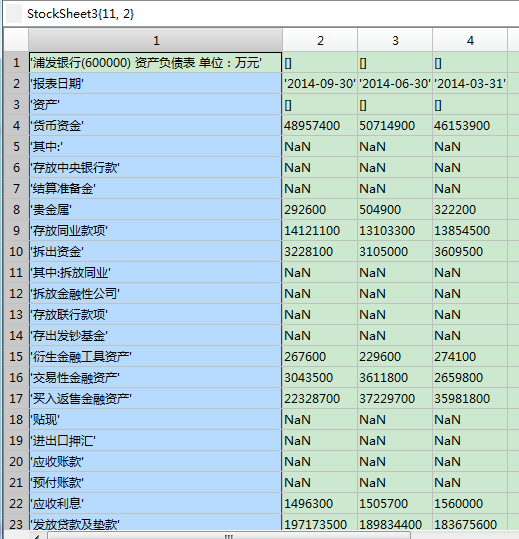519x539 pixels.
Task: Click cell with value 37229700
Action: [395, 398]
